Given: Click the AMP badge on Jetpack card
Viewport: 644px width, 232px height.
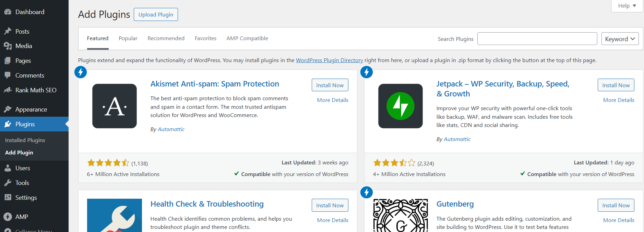Looking at the screenshot, I should pyautogui.click(x=367, y=72).
